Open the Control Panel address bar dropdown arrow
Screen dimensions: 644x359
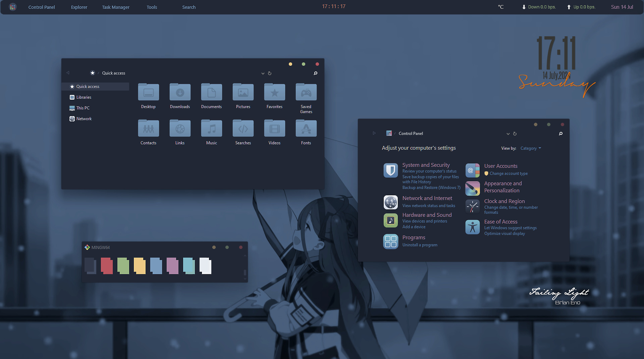click(508, 134)
